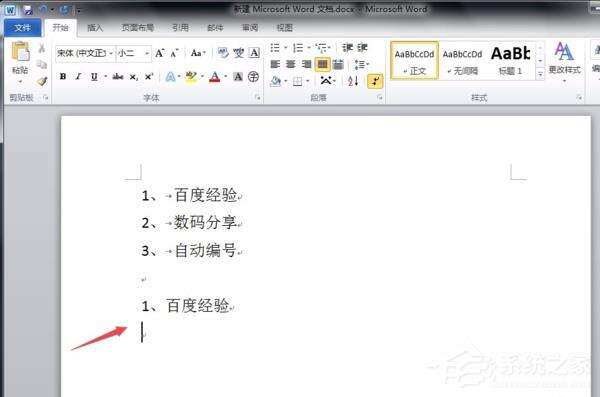
Task: Toggle Italic formatting
Action: coord(78,77)
